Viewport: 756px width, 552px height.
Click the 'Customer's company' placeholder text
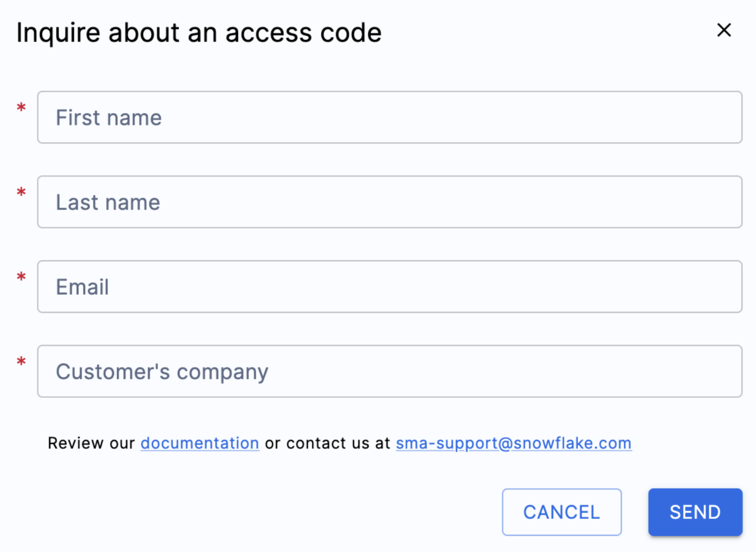coord(162,372)
